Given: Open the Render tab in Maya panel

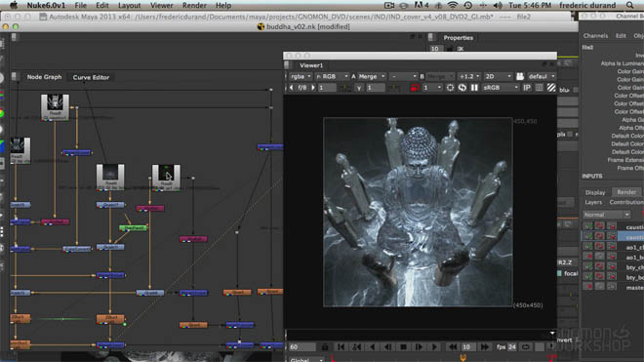Looking at the screenshot, I should (x=625, y=192).
